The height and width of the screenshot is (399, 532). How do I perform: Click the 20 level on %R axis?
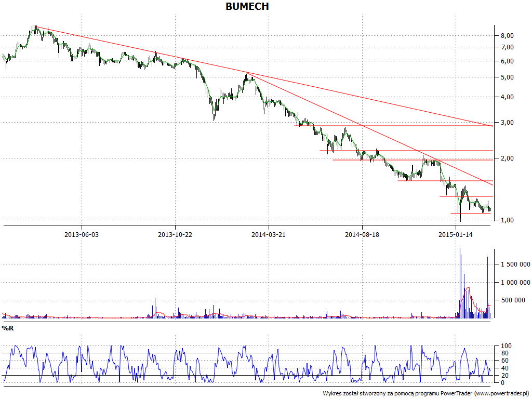tap(504, 375)
